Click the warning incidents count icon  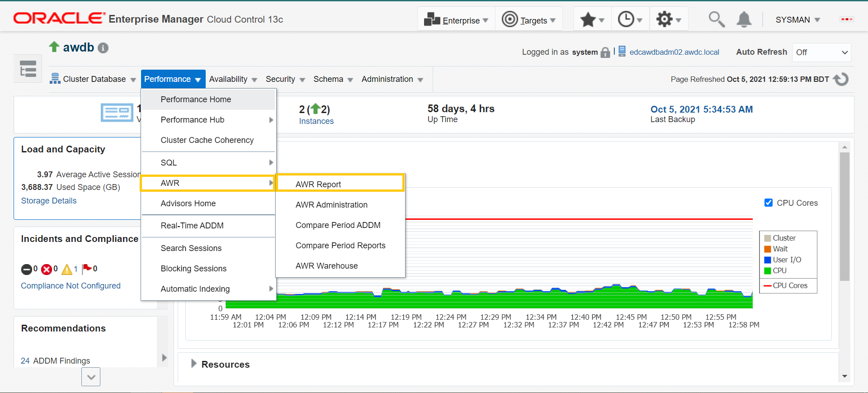coord(67,270)
